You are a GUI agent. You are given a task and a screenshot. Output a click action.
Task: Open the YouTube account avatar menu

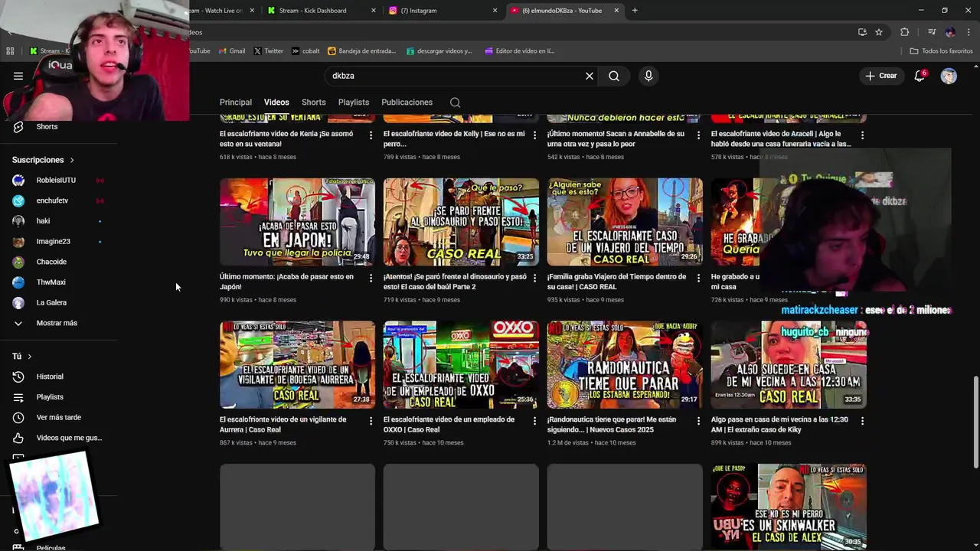click(949, 76)
